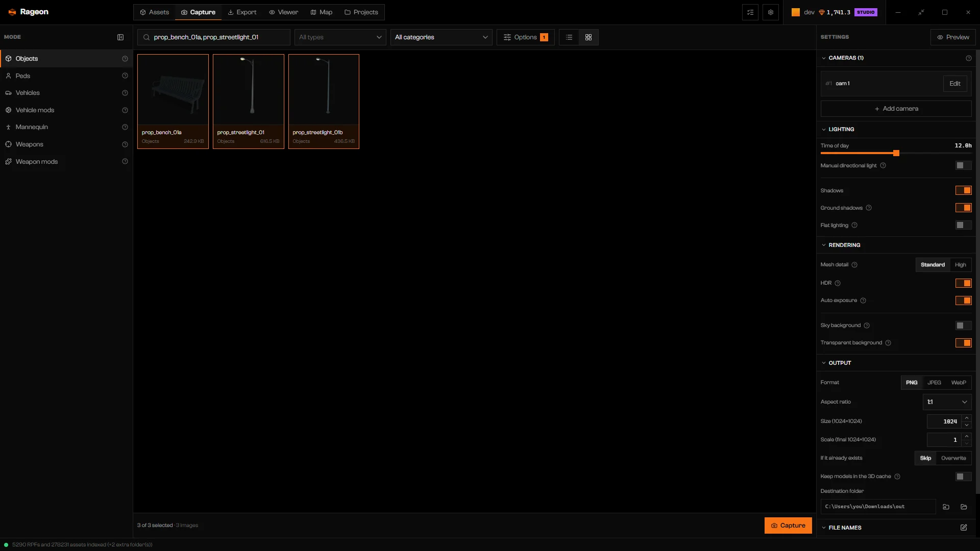Click help icon next to Vehicles
980x551 pixels.
tap(125, 93)
